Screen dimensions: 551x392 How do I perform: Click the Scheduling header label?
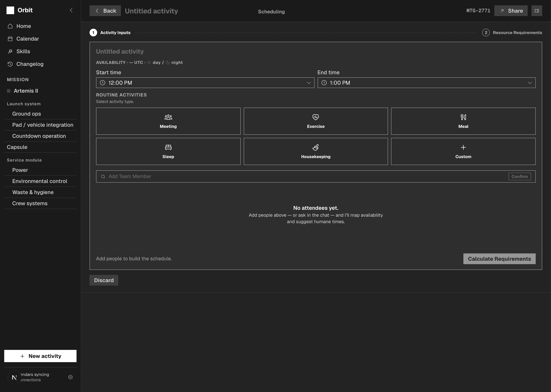point(271,12)
